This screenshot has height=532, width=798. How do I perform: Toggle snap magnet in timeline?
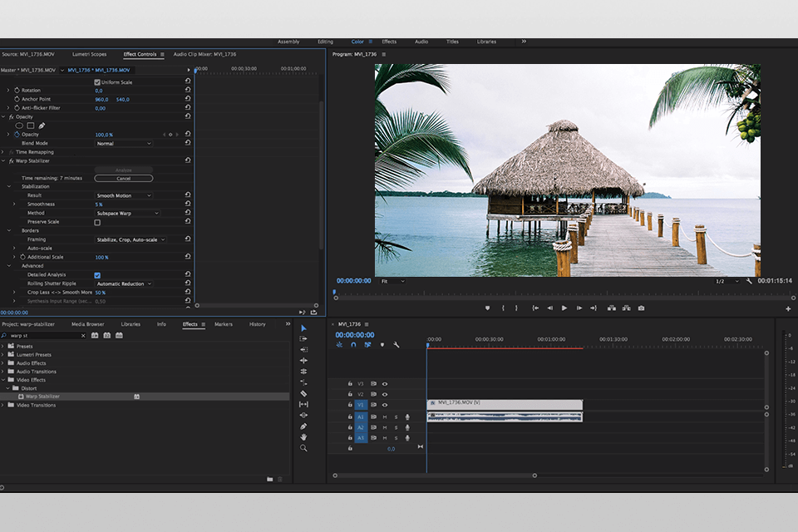click(353, 345)
